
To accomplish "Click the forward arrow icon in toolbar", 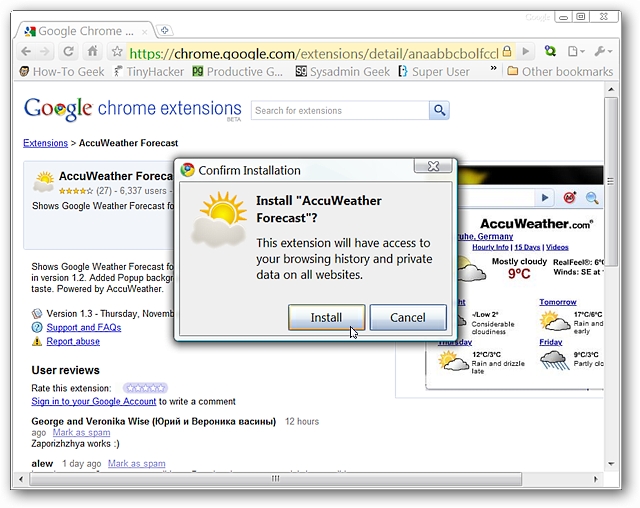I will tap(46, 51).
